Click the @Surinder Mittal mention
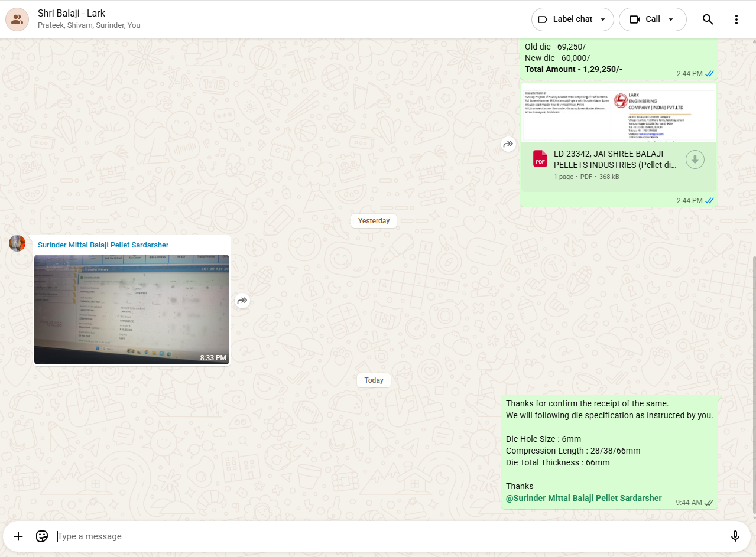Screen dimensions: 756x557 [x=583, y=498]
